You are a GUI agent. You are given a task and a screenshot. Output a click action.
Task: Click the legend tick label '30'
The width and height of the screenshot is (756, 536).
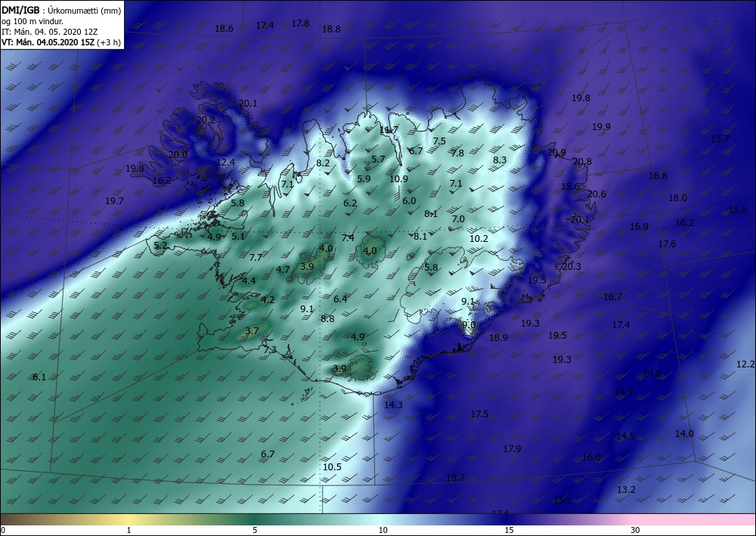click(635, 531)
